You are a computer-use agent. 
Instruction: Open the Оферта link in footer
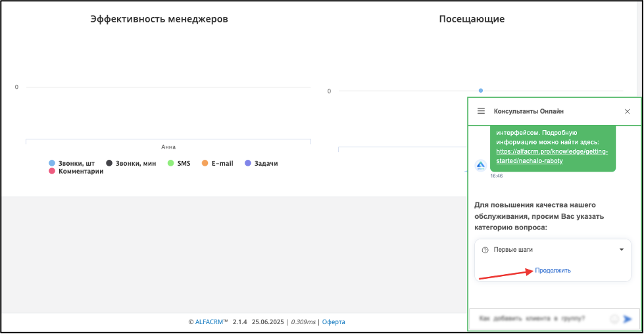[x=334, y=322]
